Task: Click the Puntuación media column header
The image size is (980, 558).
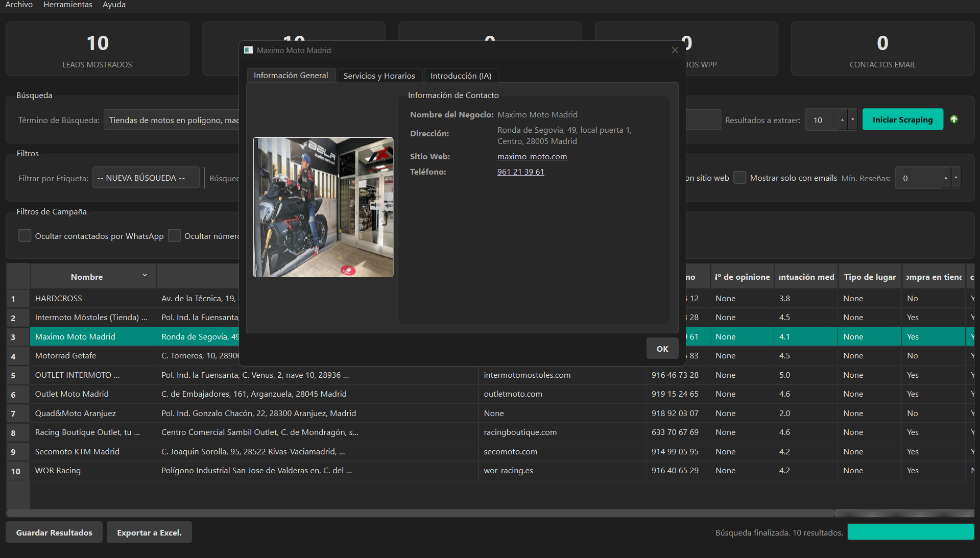Action: pos(806,277)
